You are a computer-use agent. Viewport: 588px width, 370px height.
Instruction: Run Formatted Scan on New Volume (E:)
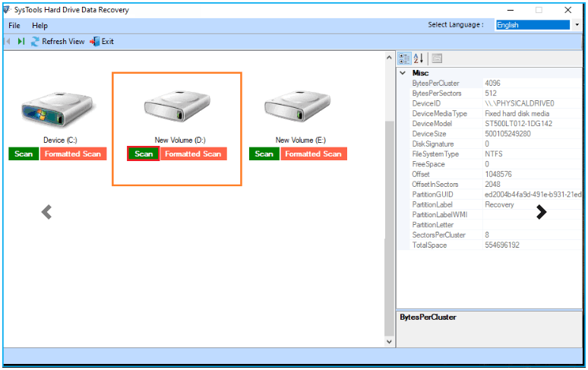pyautogui.click(x=314, y=153)
